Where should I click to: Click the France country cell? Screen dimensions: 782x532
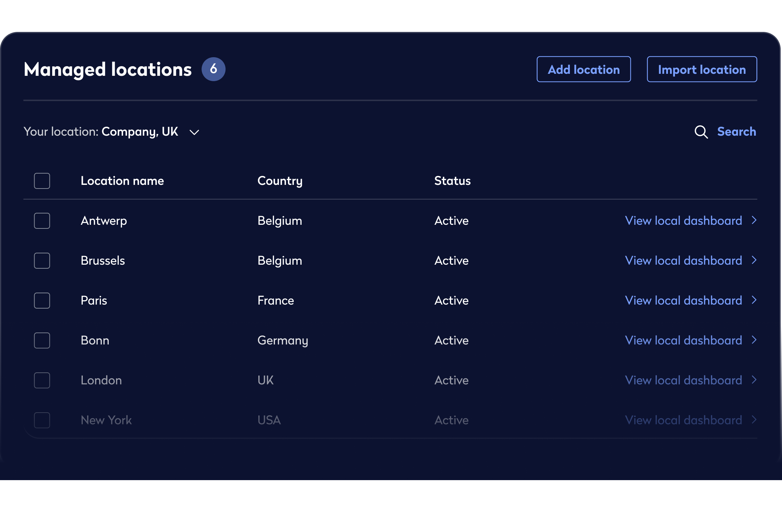click(276, 301)
